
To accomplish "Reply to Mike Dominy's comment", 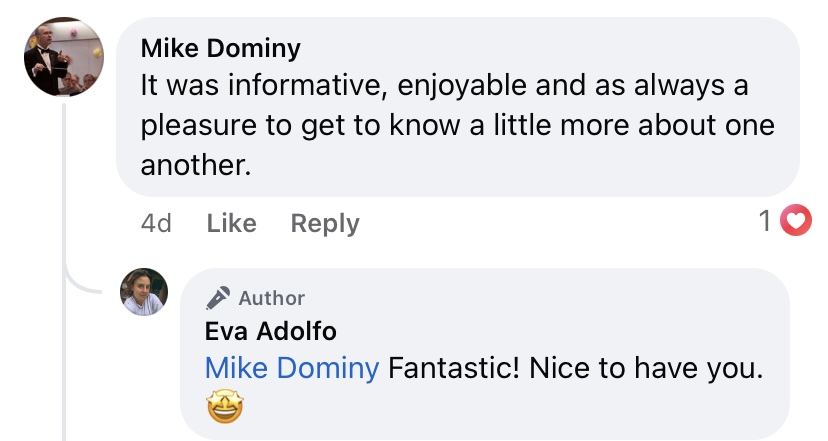I will [324, 223].
